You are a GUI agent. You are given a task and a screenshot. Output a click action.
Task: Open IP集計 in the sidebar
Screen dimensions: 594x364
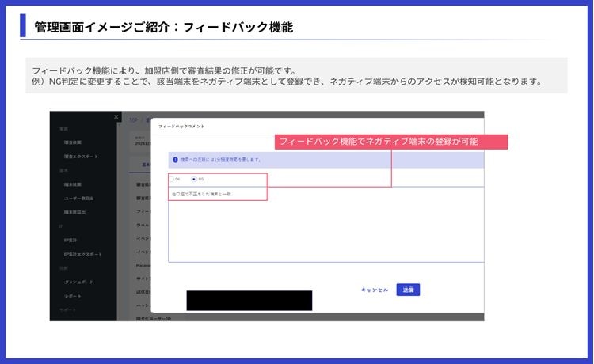pyautogui.click(x=70, y=240)
